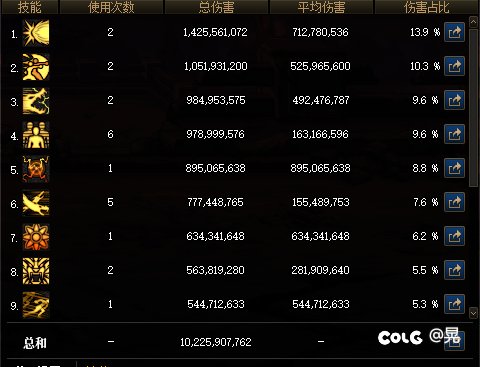Click the scrollbar down arrow
The image size is (480, 367).
click(x=473, y=313)
